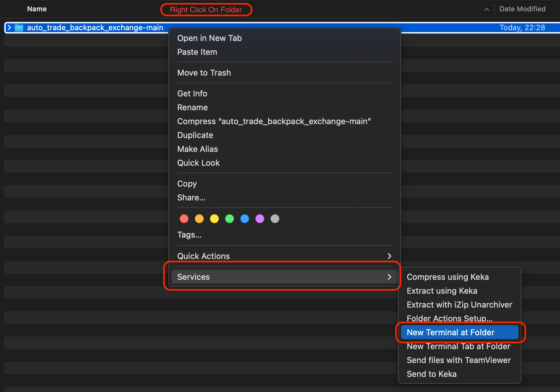Apply the green color tag
560x392 pixels.
230,219
